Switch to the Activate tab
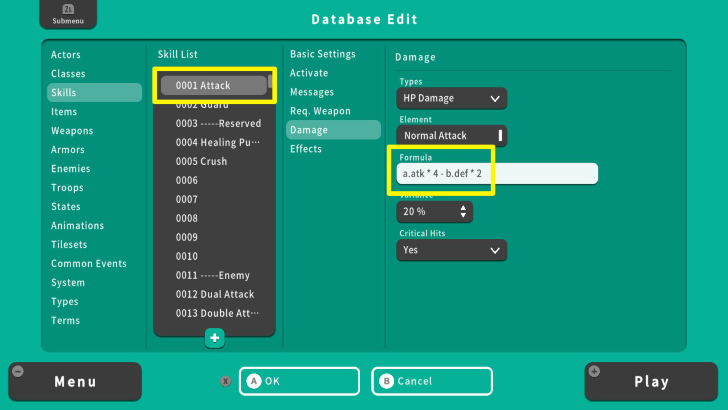The height and width of the screenshot is (410, 728). click(x=309, y=73)
